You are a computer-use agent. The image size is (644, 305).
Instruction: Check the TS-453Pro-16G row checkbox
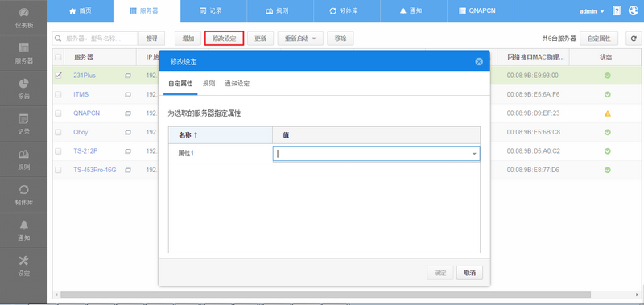point(58,170)
